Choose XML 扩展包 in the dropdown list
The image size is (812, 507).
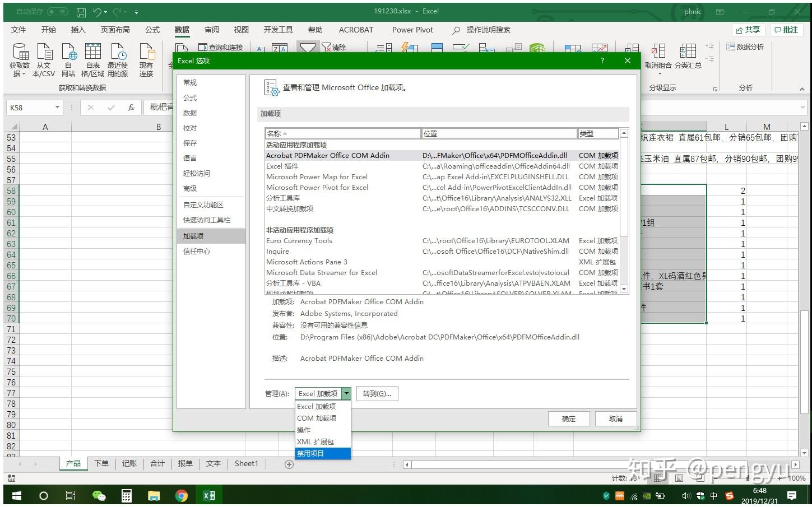pyautogui.click(x=323, y=441)
